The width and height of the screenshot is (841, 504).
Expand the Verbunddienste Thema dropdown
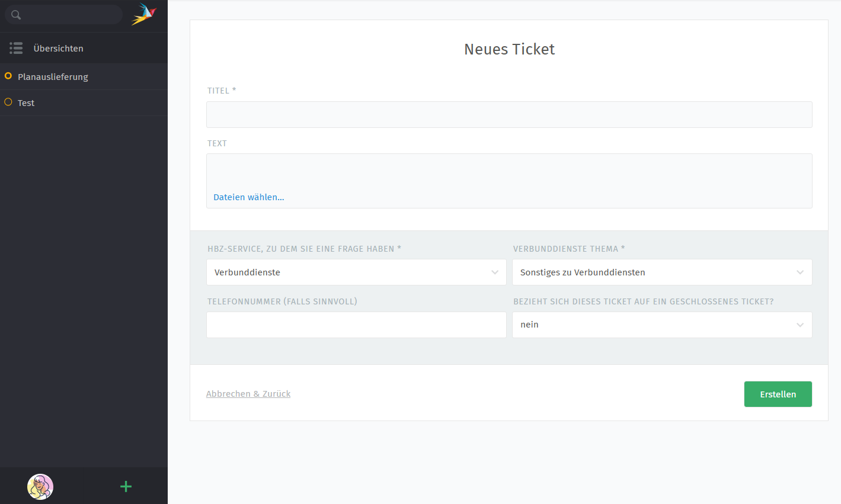point(661,272)
